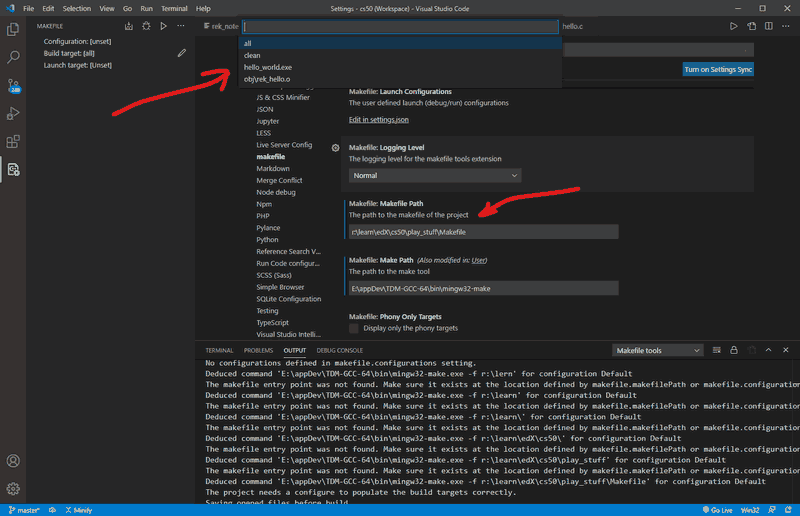This screenshot has height=516, width=800.
Task: Select Live Server Config in settings tree
Action: [284, 145]
